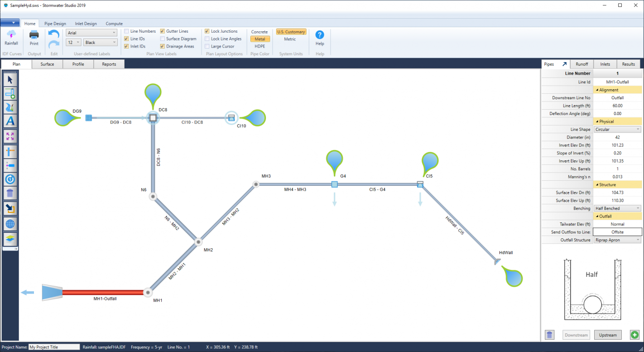Uncheck the Line IDs checkbox
644x352 pixels.
point(126,39)
